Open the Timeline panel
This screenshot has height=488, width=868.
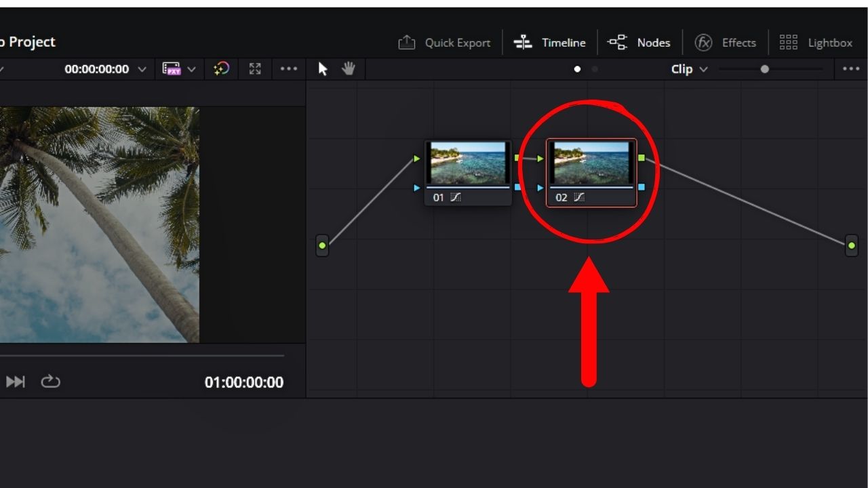pos(551,42)
